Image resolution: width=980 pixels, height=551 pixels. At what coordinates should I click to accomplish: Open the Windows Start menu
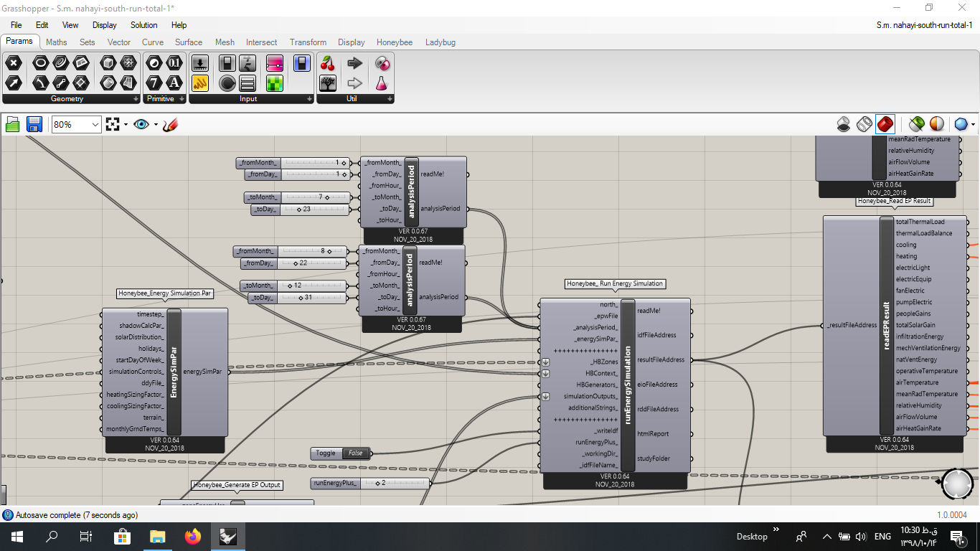[16, 536]
